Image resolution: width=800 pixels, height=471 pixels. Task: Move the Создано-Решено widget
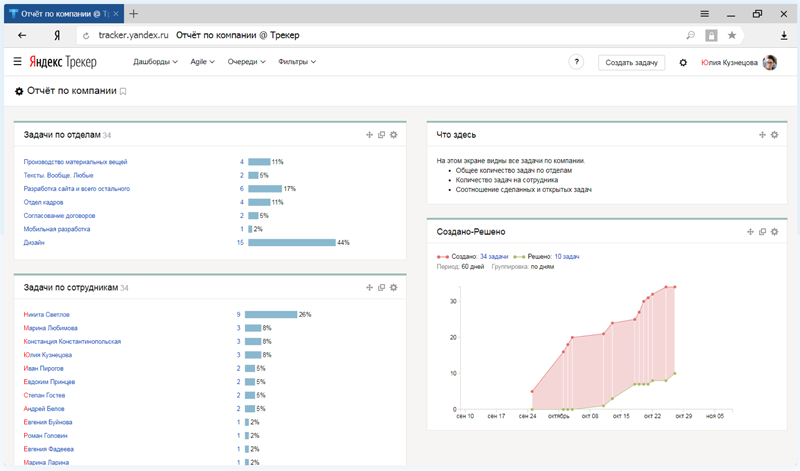(x=750, y=232)
